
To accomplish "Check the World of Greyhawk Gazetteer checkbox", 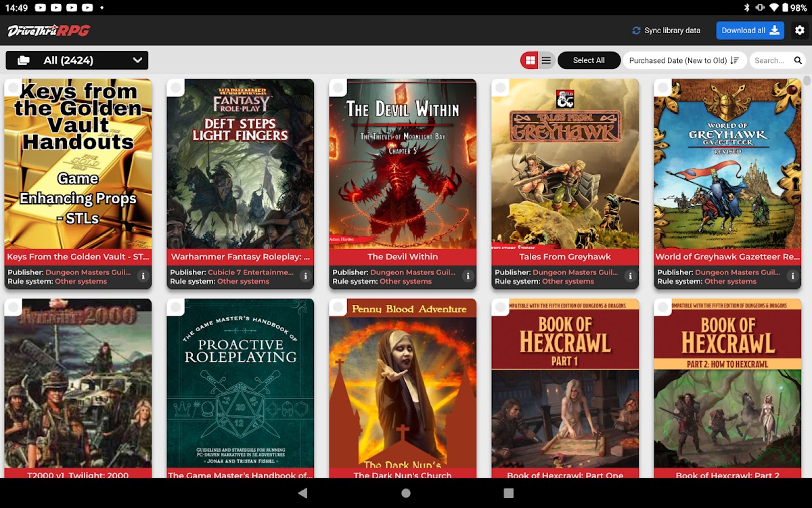I will [x=663, y=87].
